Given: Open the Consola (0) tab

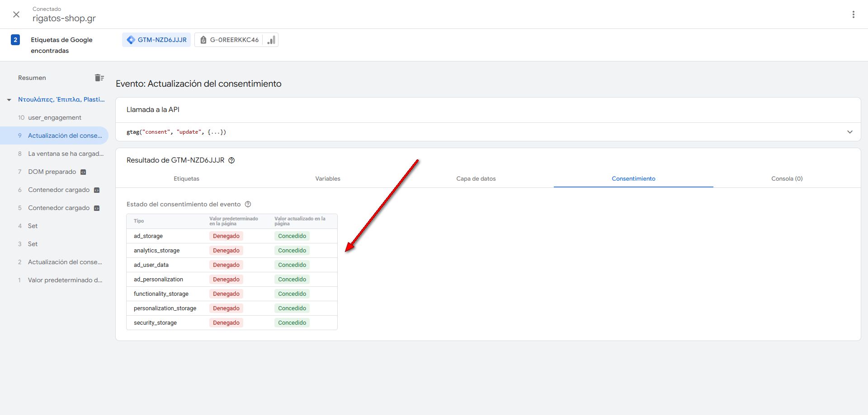Looking at the screenshot, I should pos(787,178).
